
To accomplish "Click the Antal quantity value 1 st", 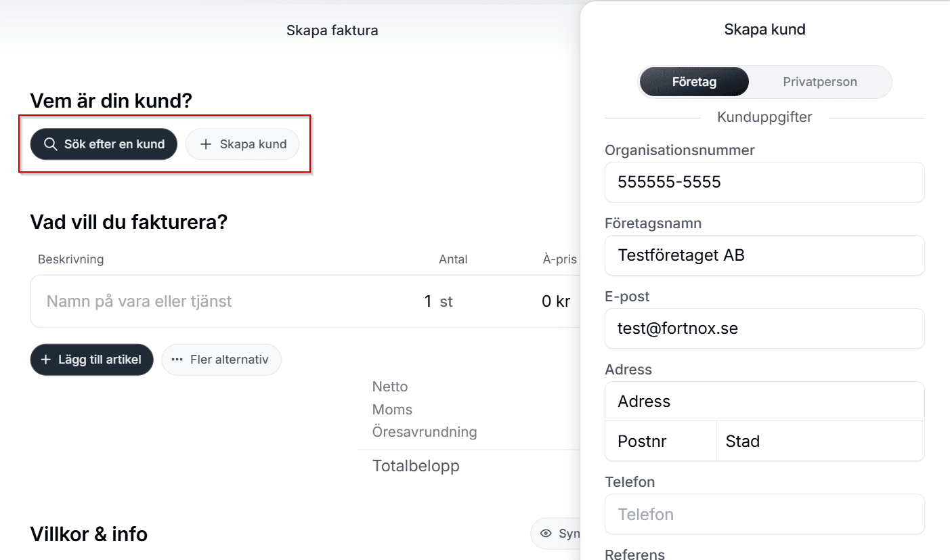I will pyautogui.click(x=438, y=301).
